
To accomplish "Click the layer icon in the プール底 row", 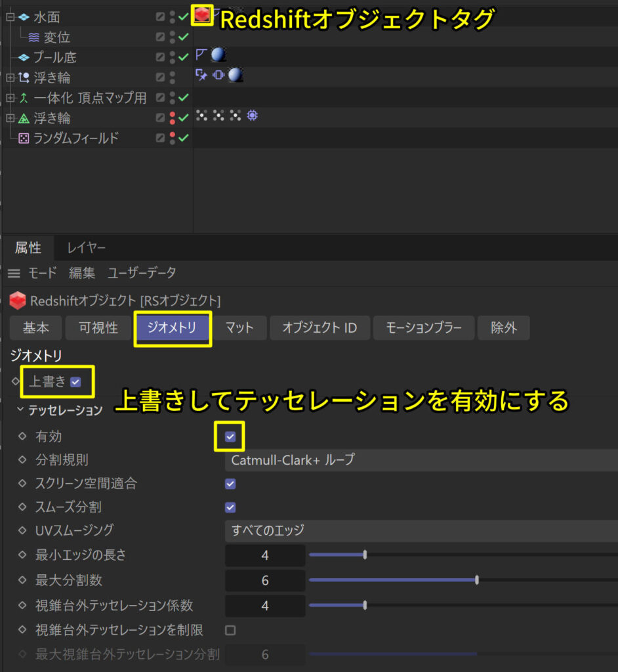I will [x=160, y=57].
